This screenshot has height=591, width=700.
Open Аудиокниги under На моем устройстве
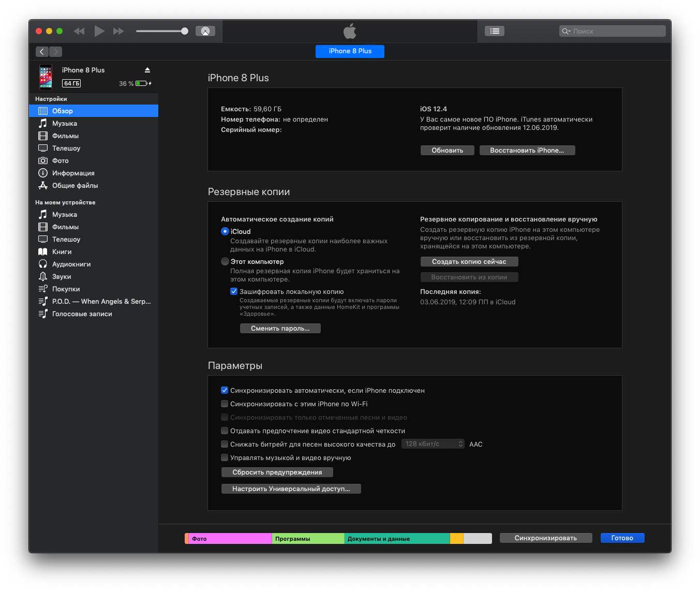tap(71, 264)
